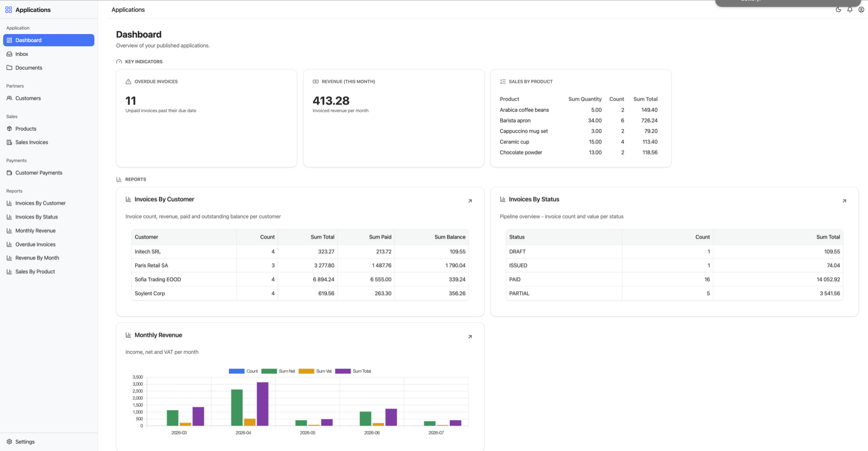Click the Chocolate powder product row

pos(578,152)
